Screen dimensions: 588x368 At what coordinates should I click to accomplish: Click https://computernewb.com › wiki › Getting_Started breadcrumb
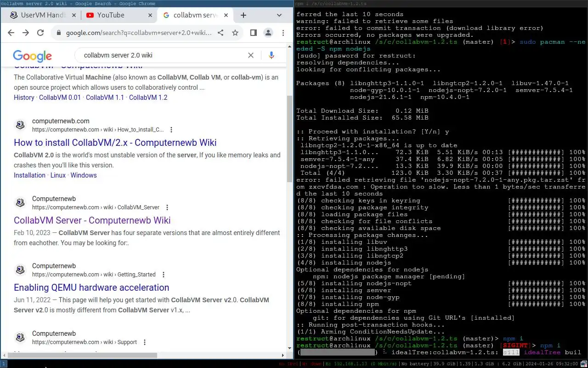pyautogui.click(x=94, y=275)
